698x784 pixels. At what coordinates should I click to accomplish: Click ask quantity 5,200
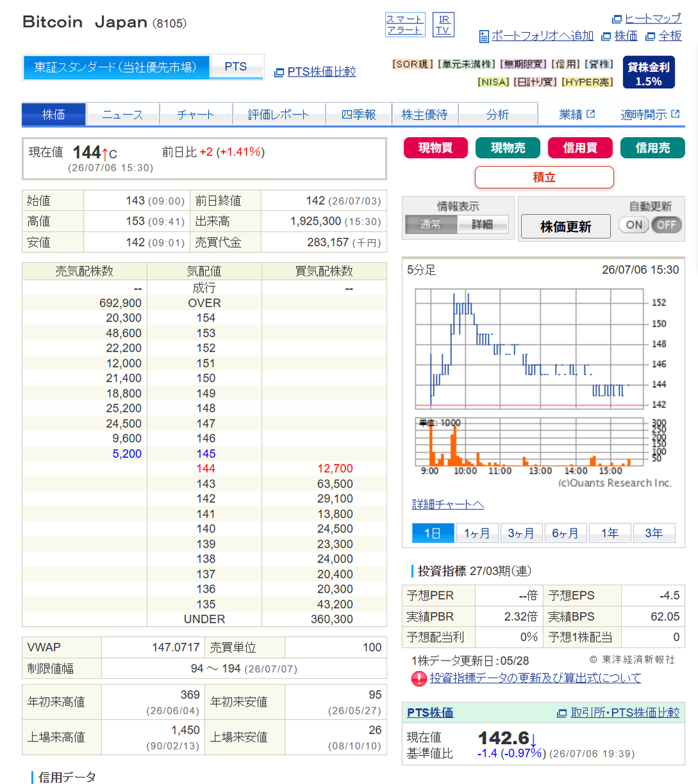point(127,453)
